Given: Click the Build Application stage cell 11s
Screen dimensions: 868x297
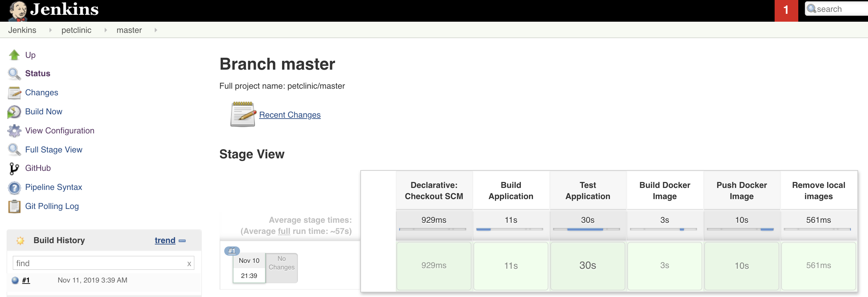Looking at the screenshot, I should (x=511, y=266).
